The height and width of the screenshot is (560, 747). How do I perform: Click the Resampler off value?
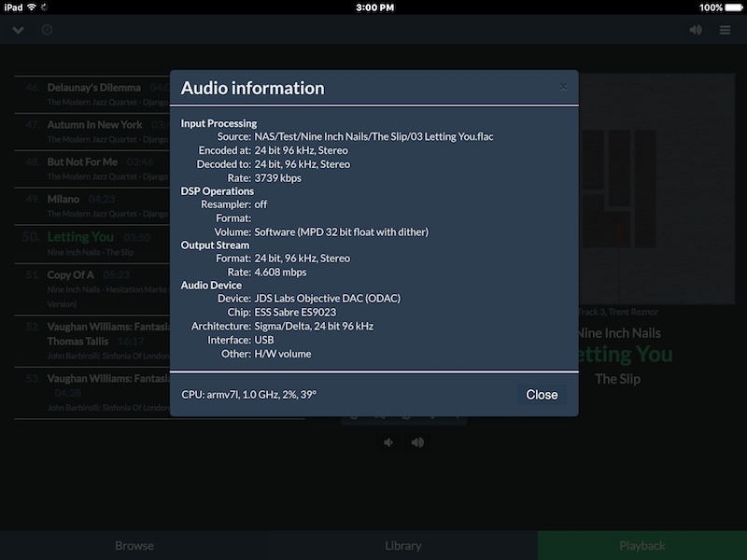[261, 204]
